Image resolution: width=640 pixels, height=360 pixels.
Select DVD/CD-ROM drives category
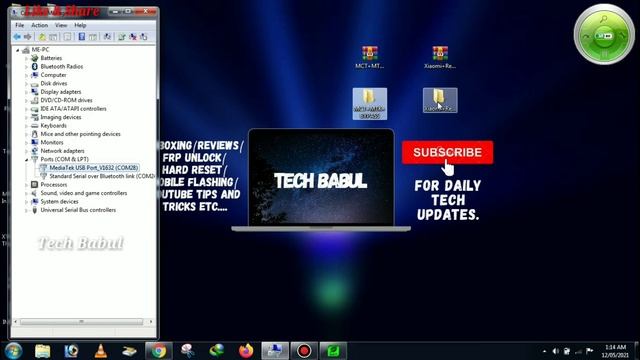point(66,100)
